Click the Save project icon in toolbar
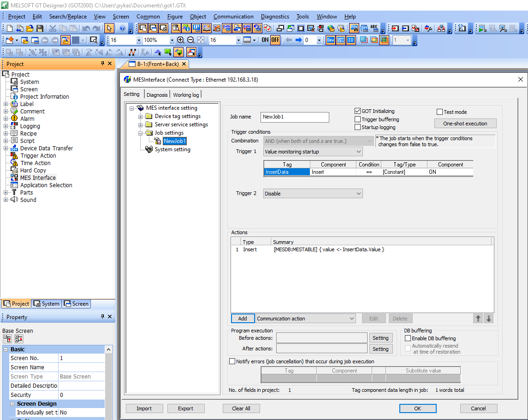 (x=40, y=29)
